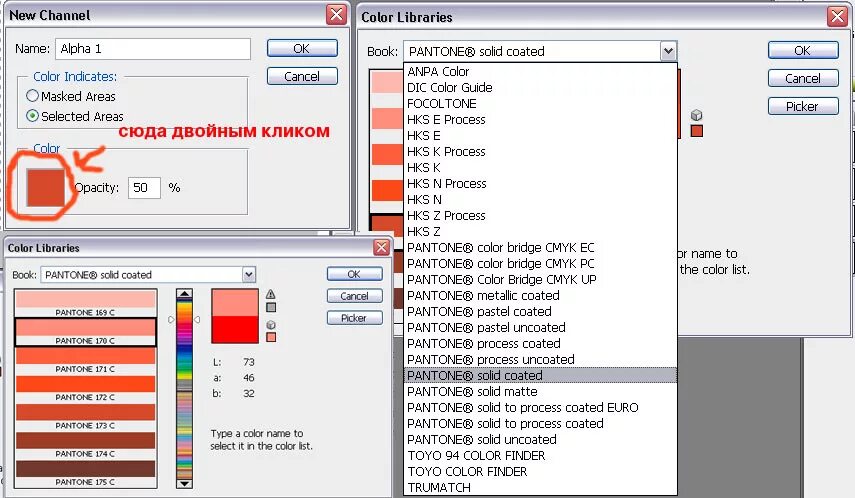The height and width of the screenshot is (498, 855).
Task: Click Cancel in the small Color Libraries dialog
Action: (x=354, y=296)
